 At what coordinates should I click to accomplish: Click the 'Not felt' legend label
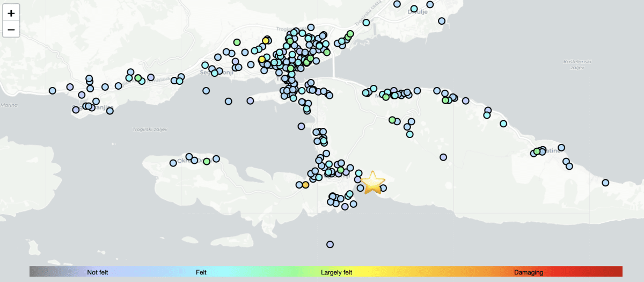pos(98,272)
